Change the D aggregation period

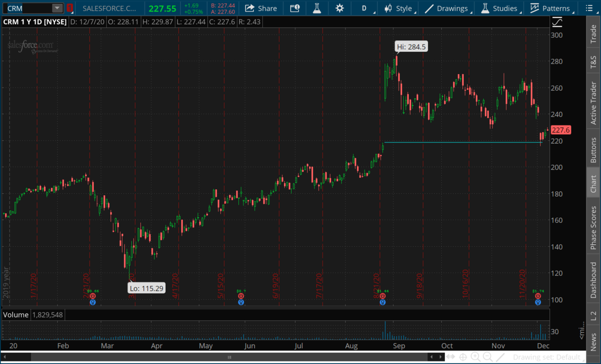click(x=364, y=8)
